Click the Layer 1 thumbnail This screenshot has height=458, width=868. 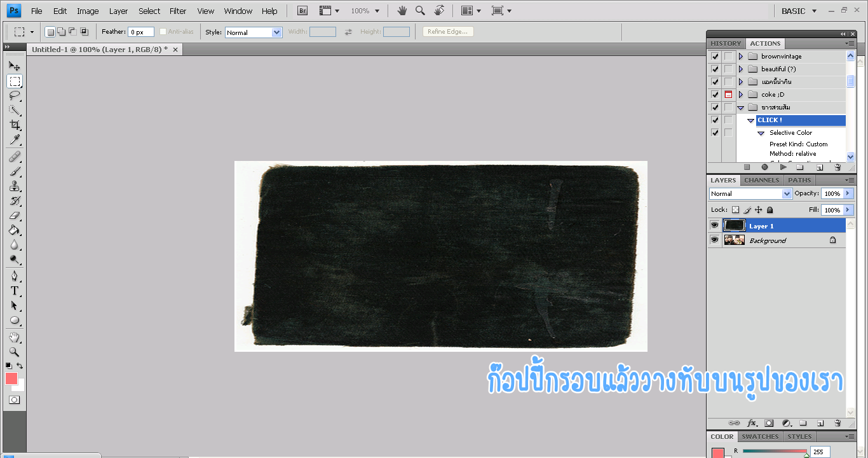coord(734,225)
